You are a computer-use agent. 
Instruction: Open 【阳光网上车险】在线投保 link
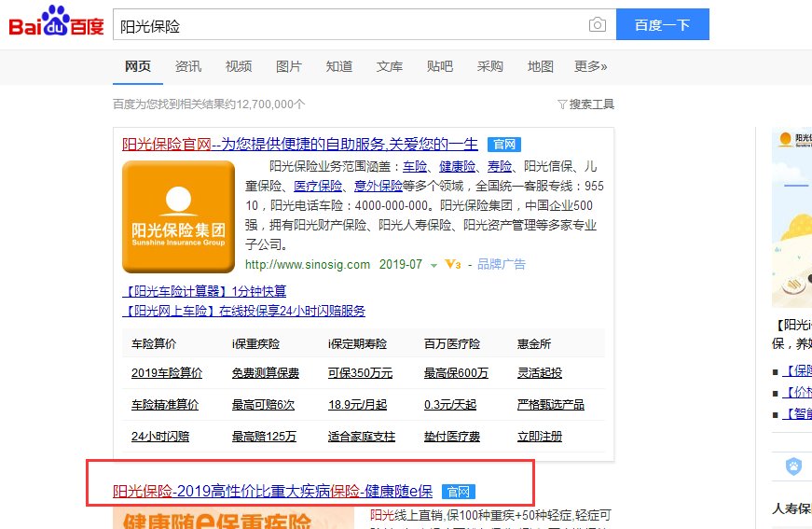click(x=244, y=311)
